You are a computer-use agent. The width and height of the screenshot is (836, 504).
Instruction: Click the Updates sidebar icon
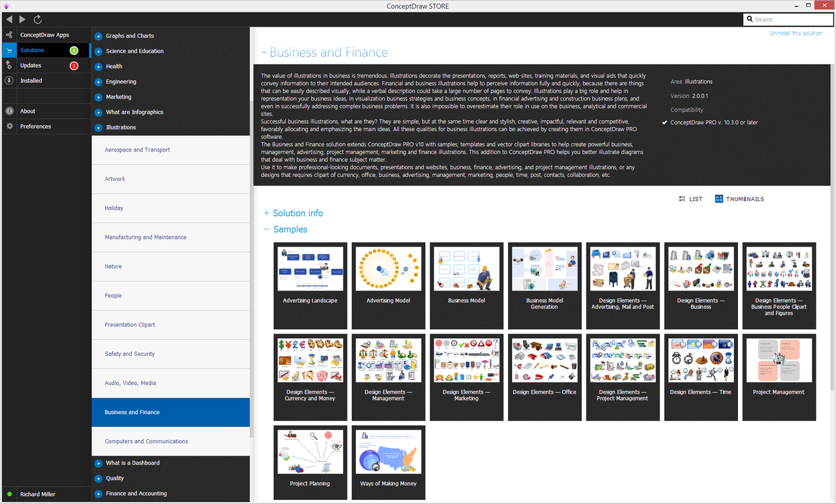coord(9,65)
